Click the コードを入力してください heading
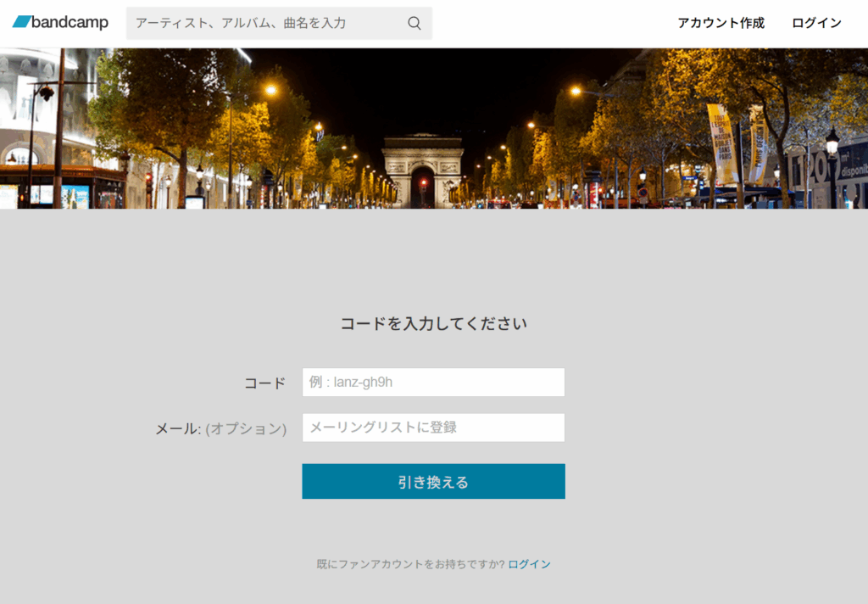 coord(433,323)
